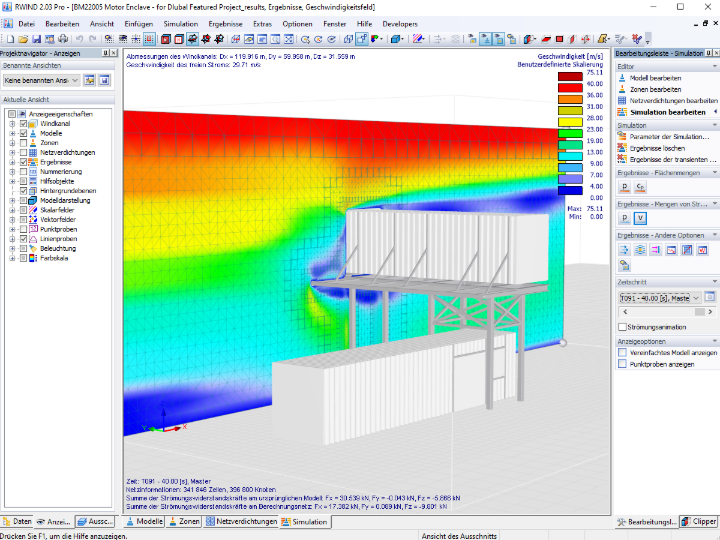720x540 pixels.
Task: Click icon beside named views dropdown
Action: [90, 80]
